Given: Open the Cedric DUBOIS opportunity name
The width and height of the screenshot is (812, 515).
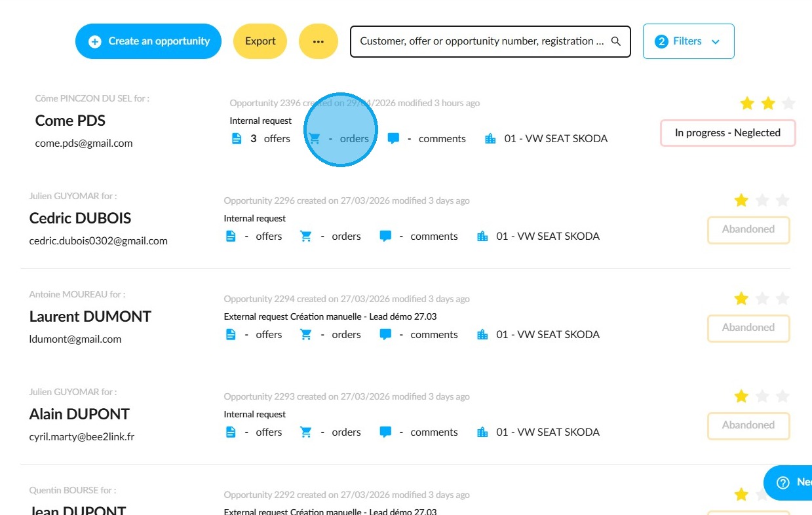Looking at the screenshot, I should tap(81, 218).
